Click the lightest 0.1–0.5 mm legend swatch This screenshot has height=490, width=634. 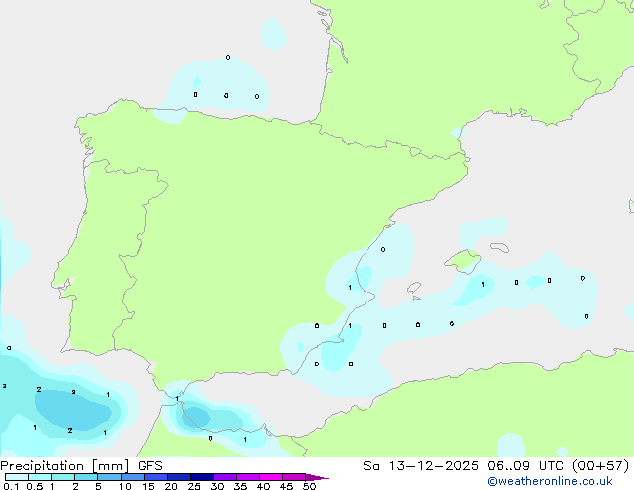click(x=17, y=477)
